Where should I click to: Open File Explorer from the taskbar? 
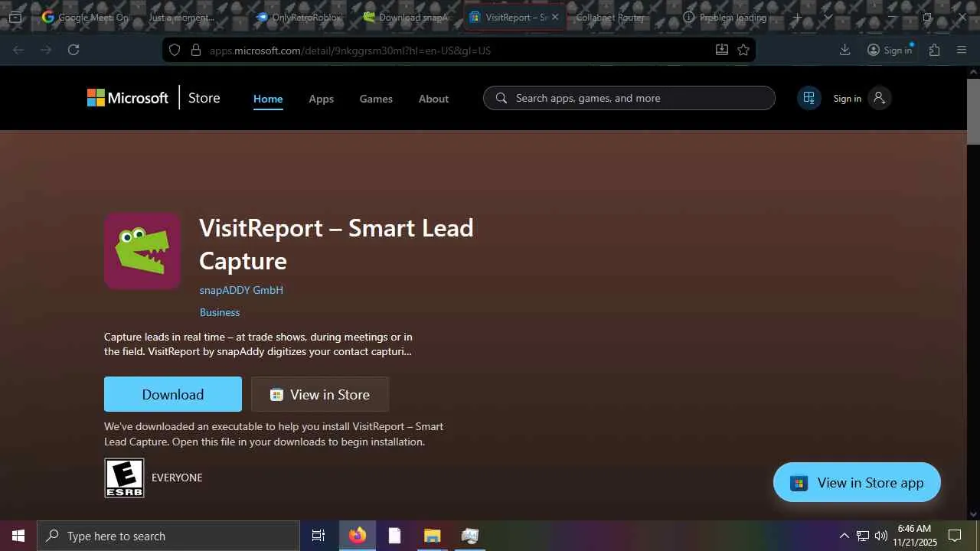pyautogui.click(x=432, y=536)
